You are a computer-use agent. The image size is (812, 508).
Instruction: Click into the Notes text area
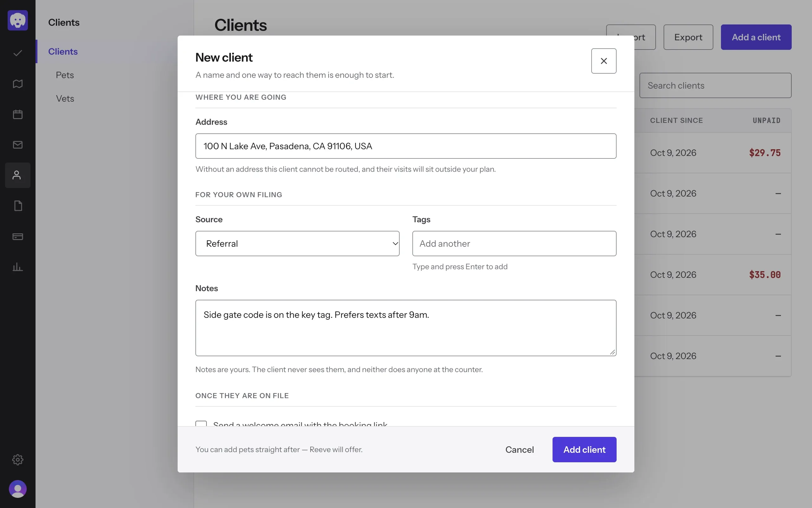point(406,328)
